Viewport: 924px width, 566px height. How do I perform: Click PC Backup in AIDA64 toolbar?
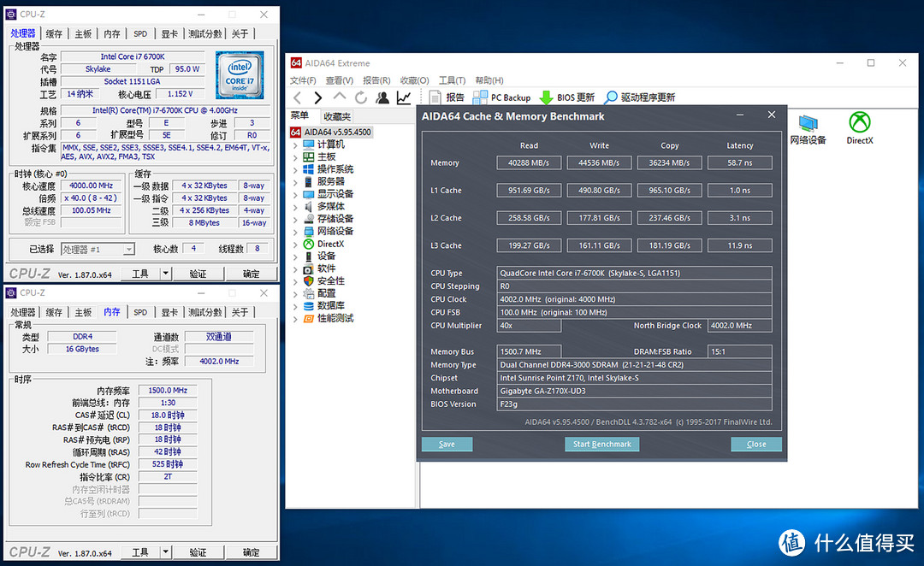tap(502, 97)
